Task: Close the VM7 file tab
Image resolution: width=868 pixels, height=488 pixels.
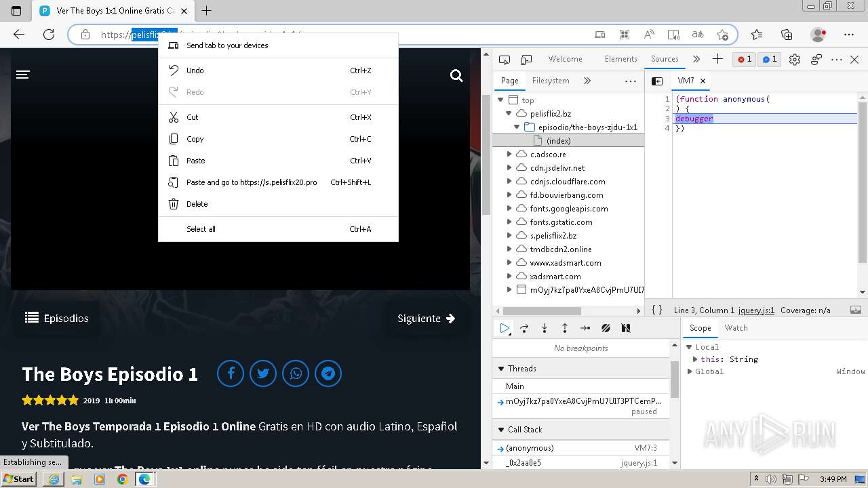Action: point(703,81)
